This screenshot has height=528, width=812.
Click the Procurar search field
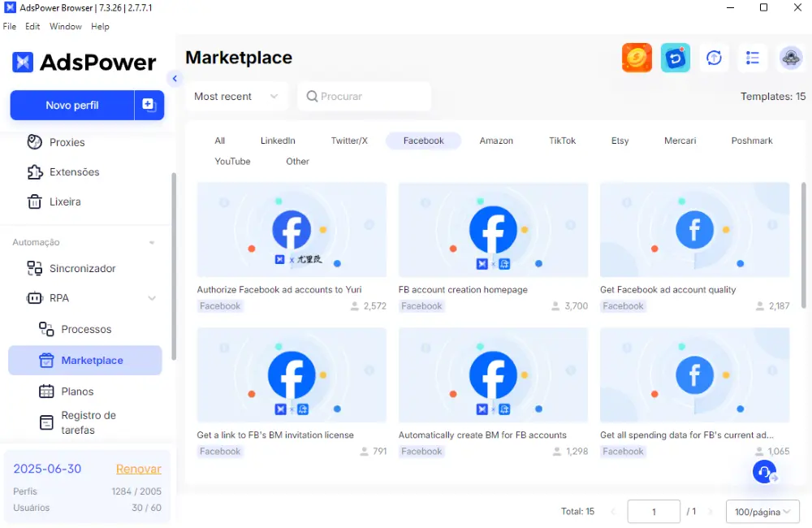pyautogui.click(x=364, y=97)
